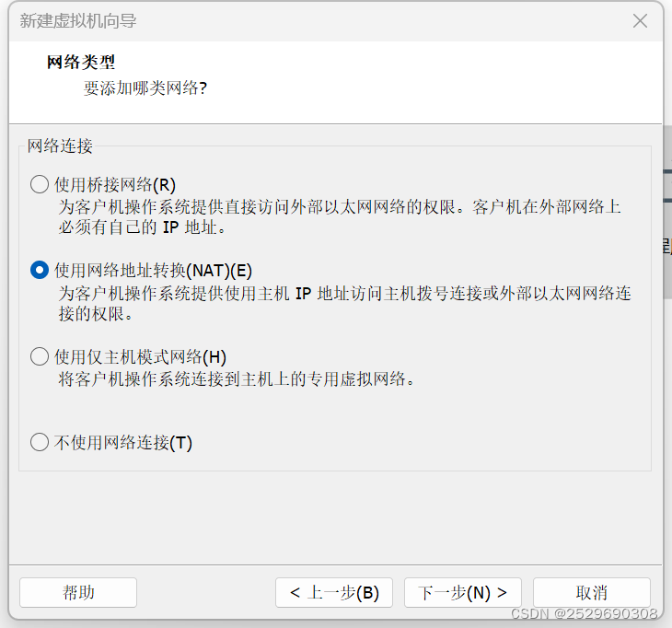Click the 要添加哪类网络? subtitle text

145,88
